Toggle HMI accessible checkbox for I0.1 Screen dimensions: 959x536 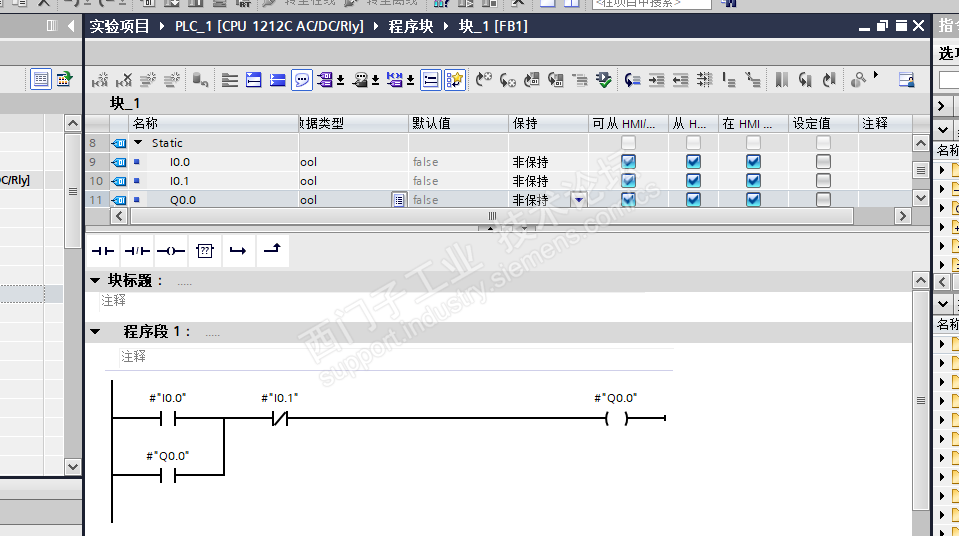pyautogui.click(x=628, y=181)
